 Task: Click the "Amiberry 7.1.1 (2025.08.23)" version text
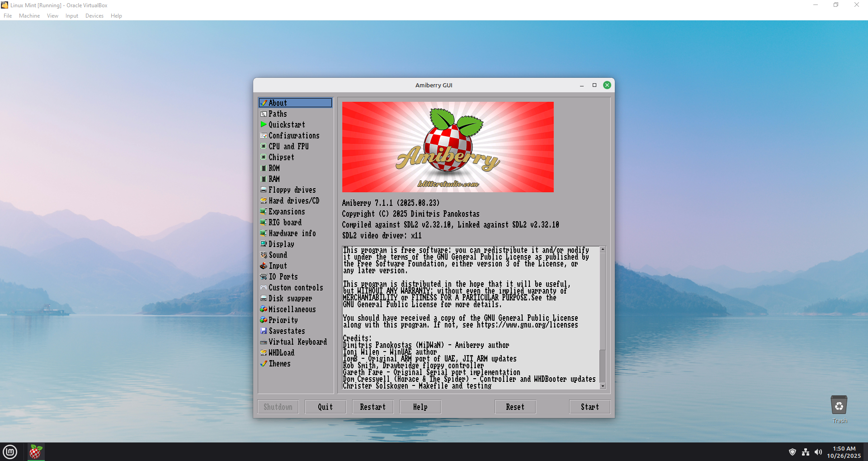click(391, 203)
